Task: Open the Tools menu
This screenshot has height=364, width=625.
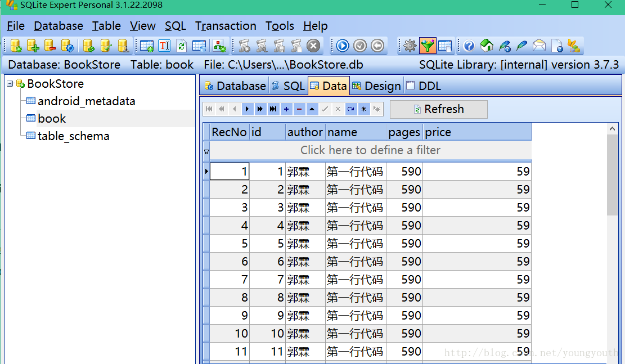Action: click(280, 26)
